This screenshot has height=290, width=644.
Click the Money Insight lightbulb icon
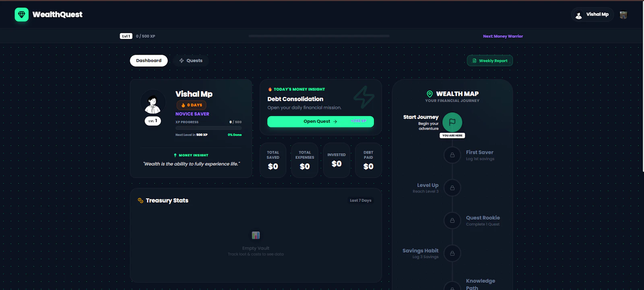pos(175,155)
